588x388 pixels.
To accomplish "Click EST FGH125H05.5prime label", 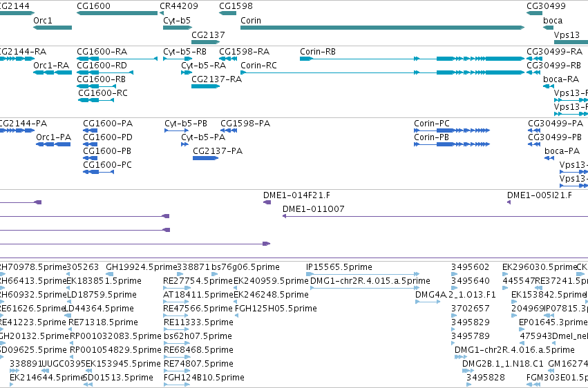I will click(276, 309).
